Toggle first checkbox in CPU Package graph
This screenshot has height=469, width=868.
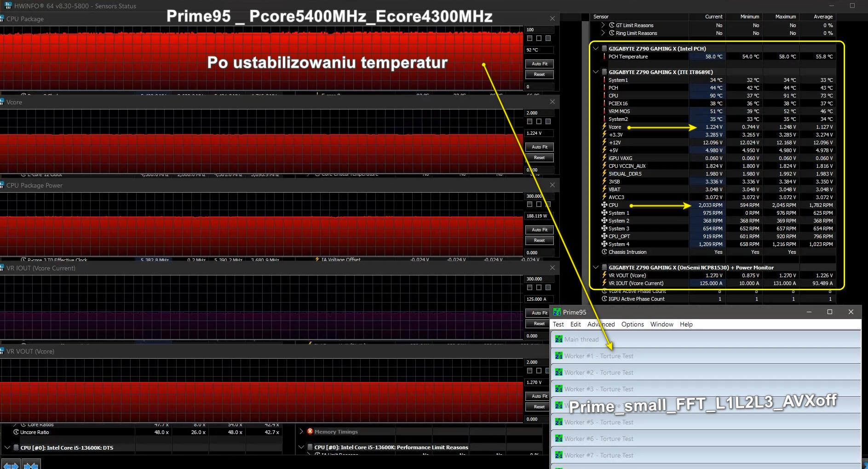click(529, 39)
